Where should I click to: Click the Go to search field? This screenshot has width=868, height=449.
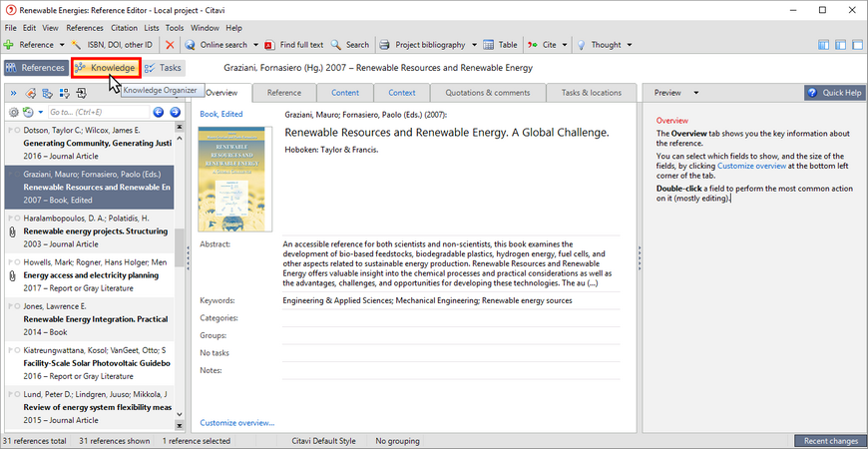tap(99, 113)
